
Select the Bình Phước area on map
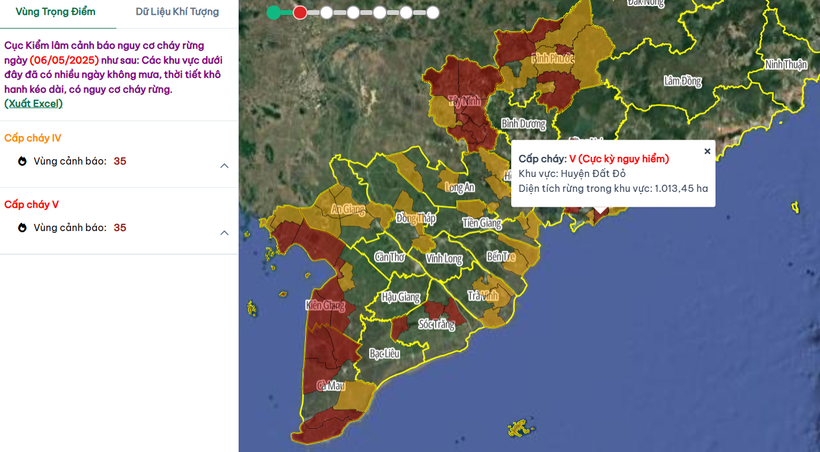click(x=552, y=59)
